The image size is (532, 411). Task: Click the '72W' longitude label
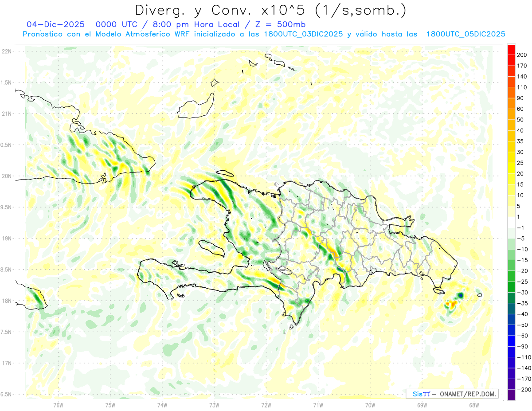pyautogui.click(x=266, y=404)
